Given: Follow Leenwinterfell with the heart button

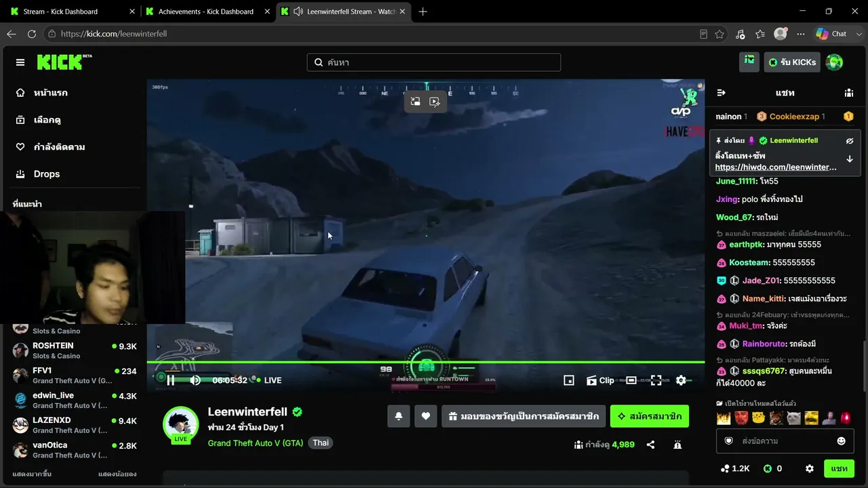Looking at the screenshot, I should 426,416.
